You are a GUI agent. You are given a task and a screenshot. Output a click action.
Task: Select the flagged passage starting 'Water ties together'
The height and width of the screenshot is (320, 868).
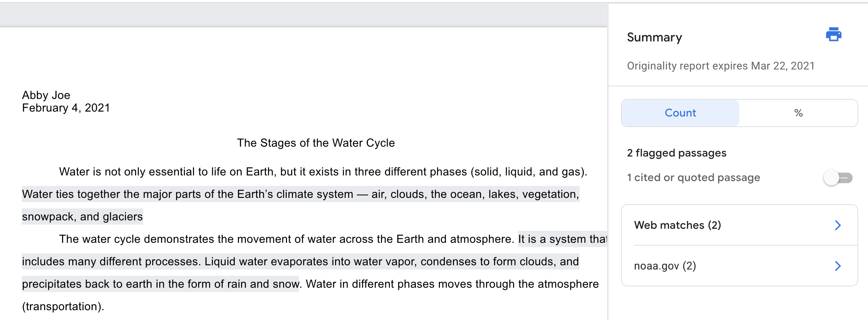tap(300, 194)
